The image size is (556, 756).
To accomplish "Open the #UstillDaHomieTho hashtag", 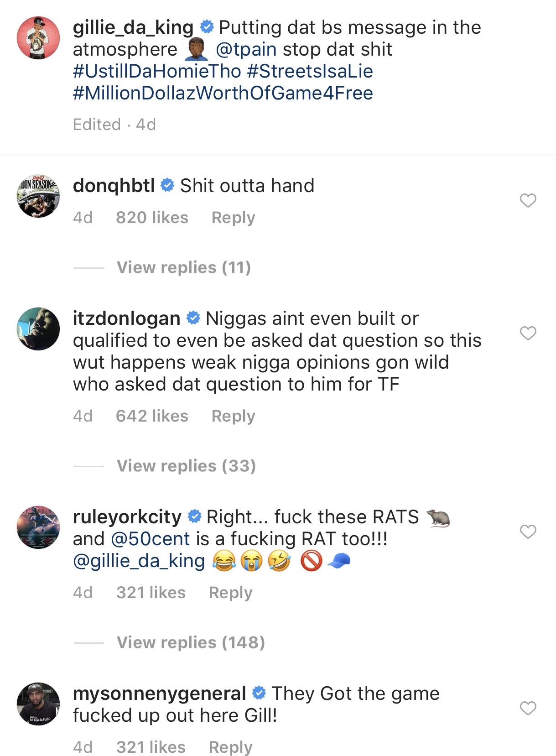I will 157,71.
